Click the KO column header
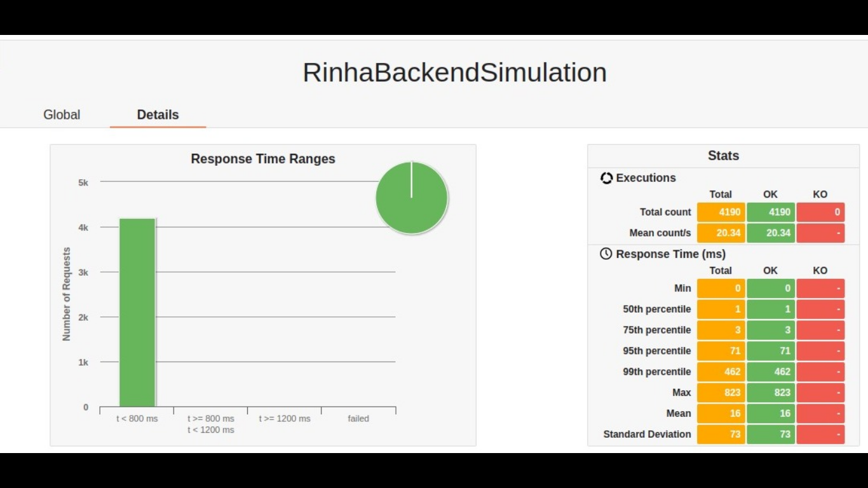The image size is (868, 488). pyautogui.click(x=820, y=194)
